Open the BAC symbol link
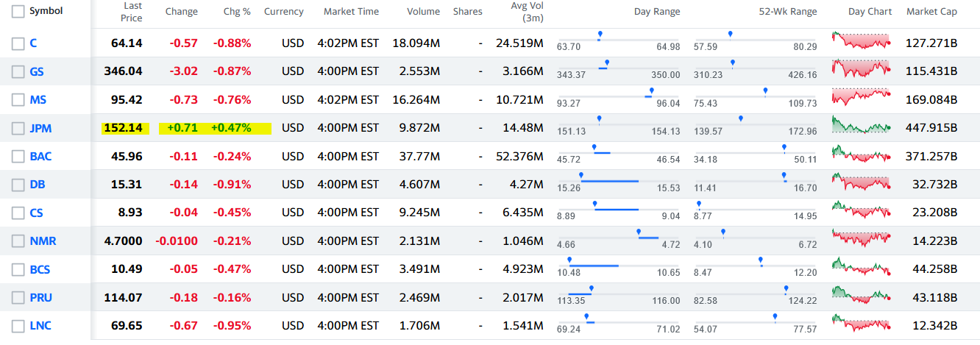Image resolution: width=980 pixels, height=345 pixels. click(x=40, y=157)
